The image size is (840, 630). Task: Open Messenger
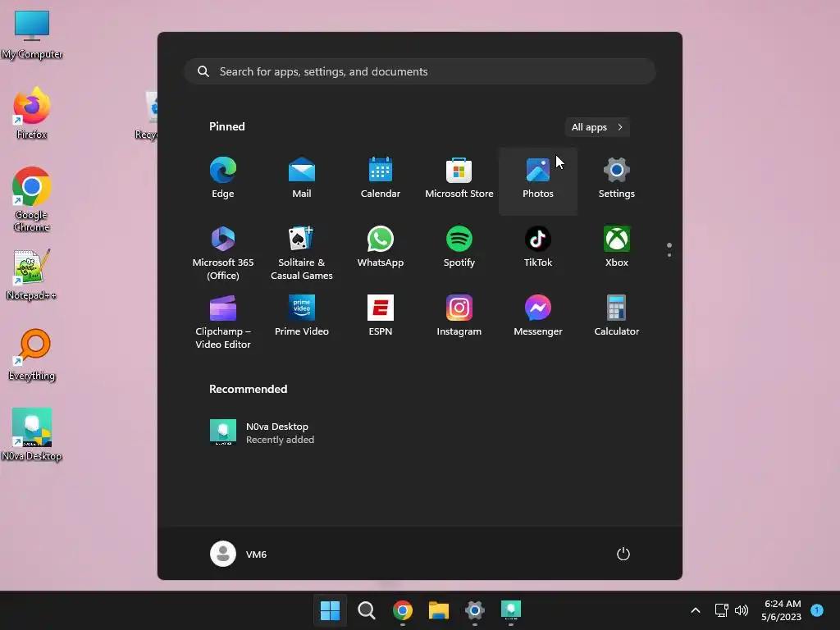click(x=538, y=316)
